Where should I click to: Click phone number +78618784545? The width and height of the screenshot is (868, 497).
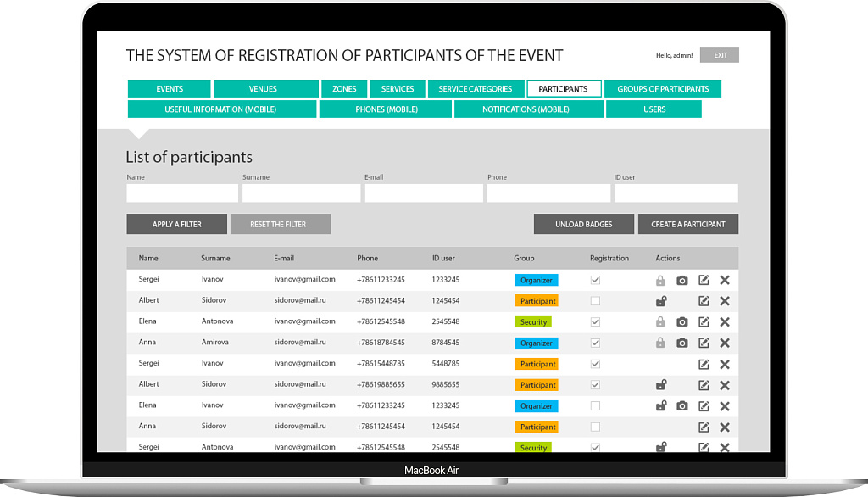click(381, 343)
